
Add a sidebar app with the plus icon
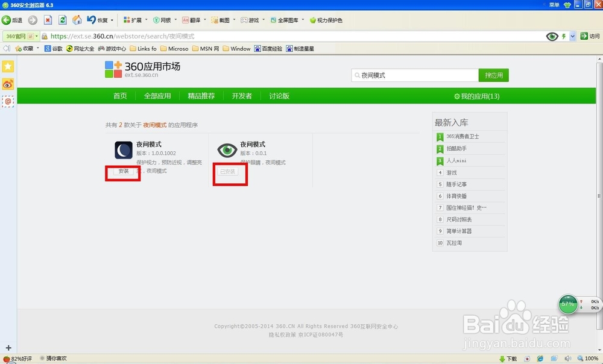point(8,348)
